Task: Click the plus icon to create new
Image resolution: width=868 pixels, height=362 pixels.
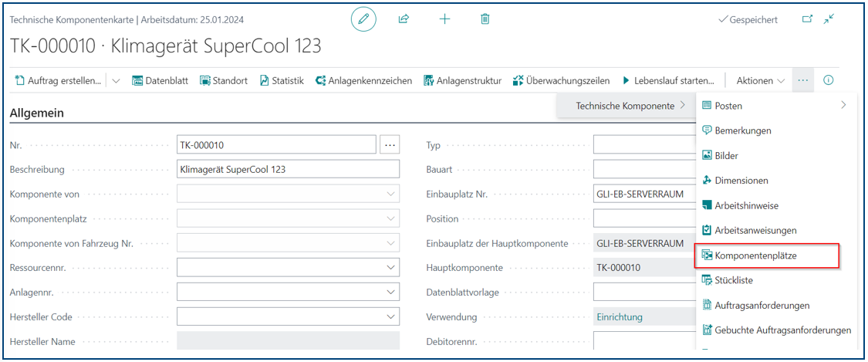Action: click(x=444, y=19)
